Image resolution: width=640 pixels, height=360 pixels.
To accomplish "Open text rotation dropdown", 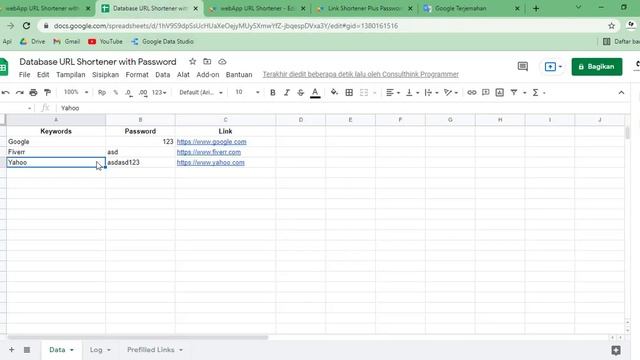I will click(451, 93).
